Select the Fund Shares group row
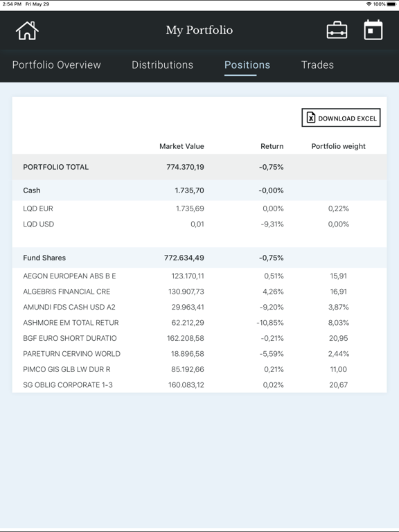This screenshot has width=399, height=532. point(199,258)
